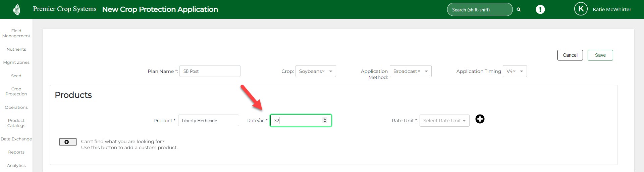Open the Application Method dropdown
644x172 pixels.
(426, 71)
